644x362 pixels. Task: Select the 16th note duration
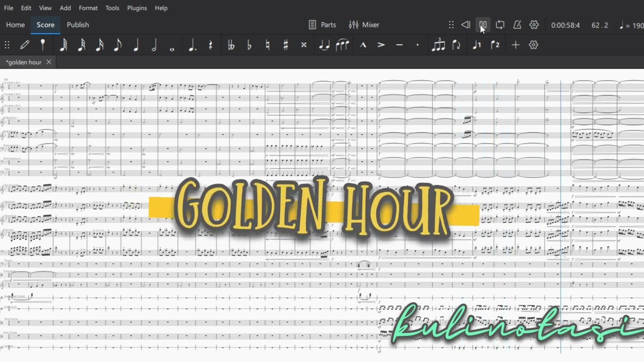(100, 45)
